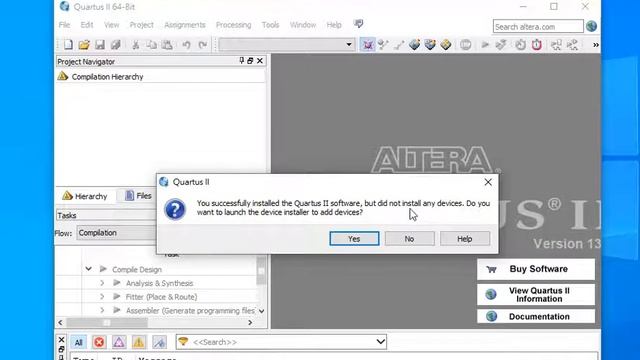This screenshot has height=360, width=640.
Task: Toggle the flagged messages filter icon
Action: pyautogui.click(x=159, y=342)
